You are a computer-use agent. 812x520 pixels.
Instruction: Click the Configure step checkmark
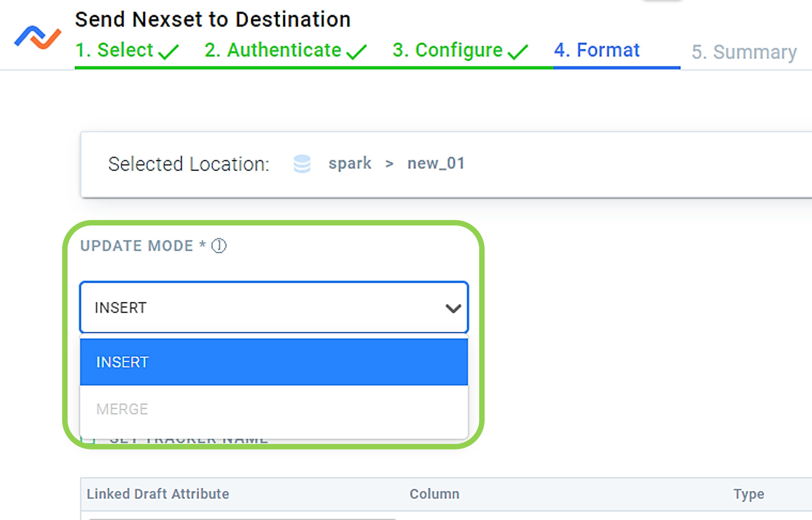[x=517, y=52]
